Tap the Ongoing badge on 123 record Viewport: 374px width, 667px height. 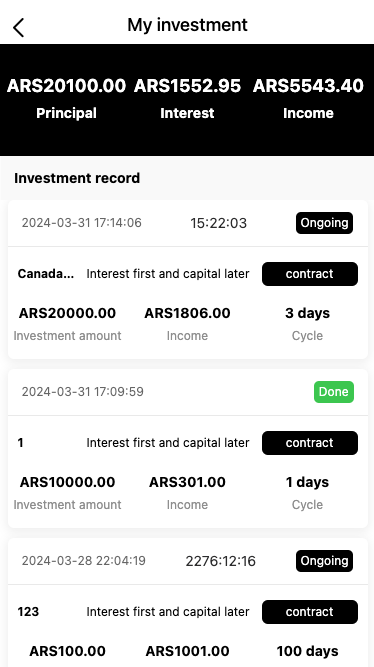click(x=324, y=561)
